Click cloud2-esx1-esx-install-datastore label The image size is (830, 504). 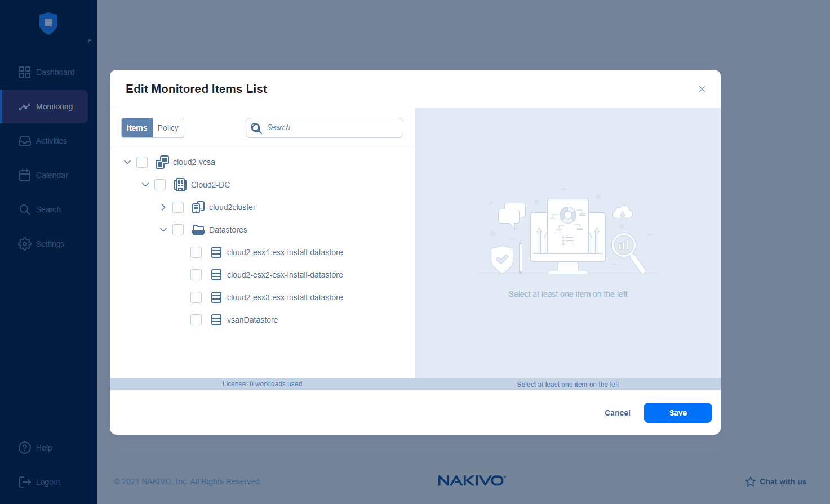click(285, 252)
